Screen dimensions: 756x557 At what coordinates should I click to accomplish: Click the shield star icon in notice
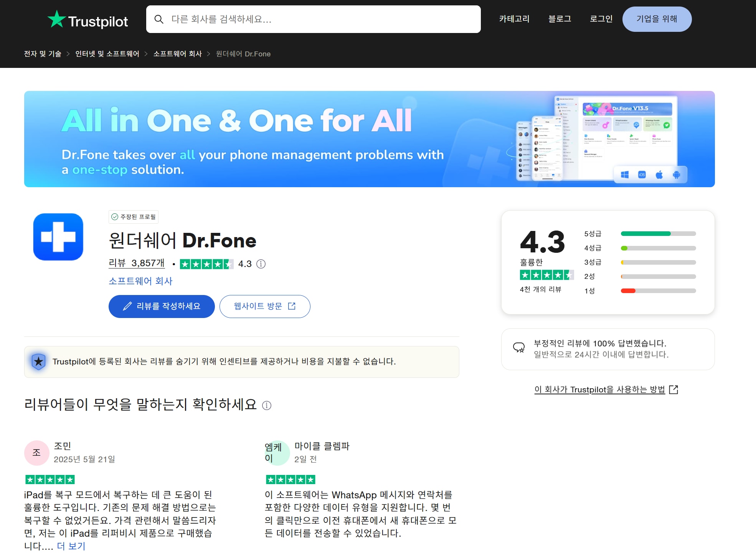(39, 362)
